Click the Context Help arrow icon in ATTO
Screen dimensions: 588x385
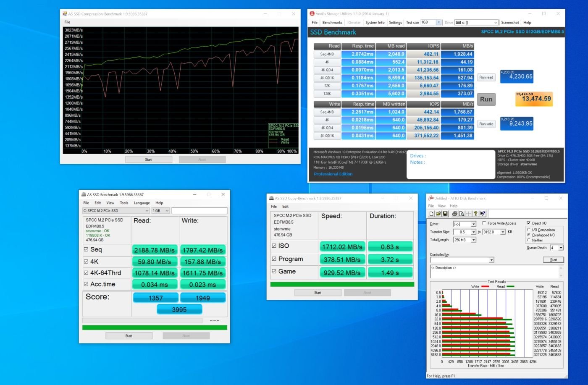(x=483, y=214)
